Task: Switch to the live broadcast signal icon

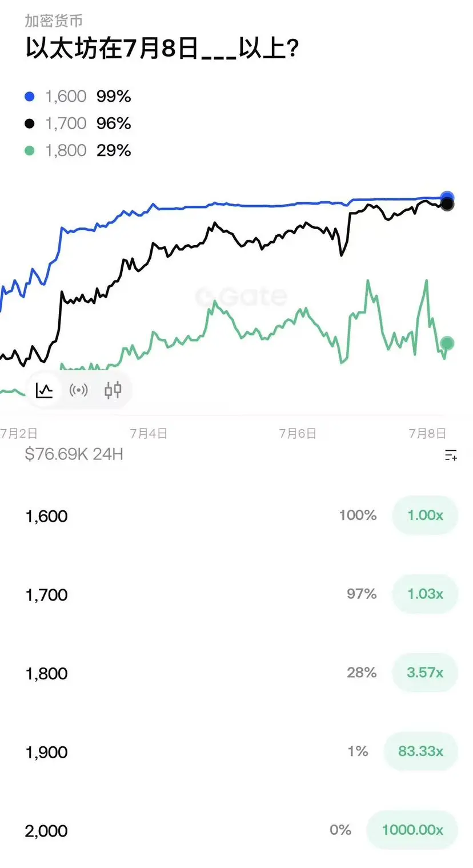Action: pos(79,390)
